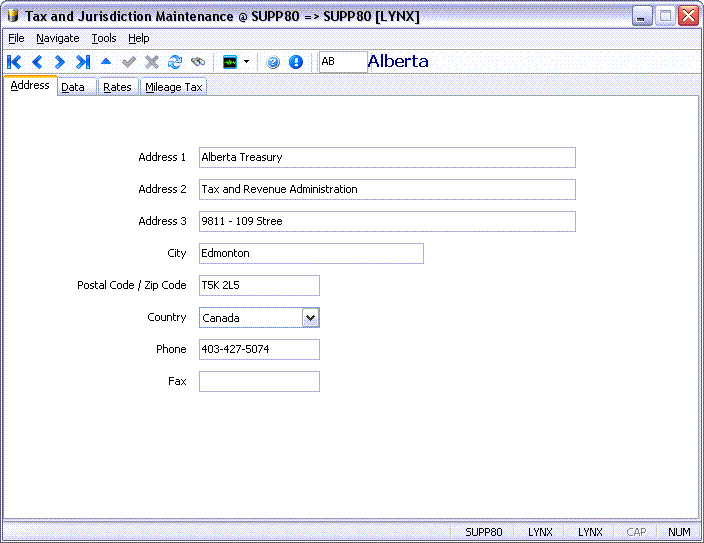
Task: Click the next record arrow
Action: [x=60, y=62]
